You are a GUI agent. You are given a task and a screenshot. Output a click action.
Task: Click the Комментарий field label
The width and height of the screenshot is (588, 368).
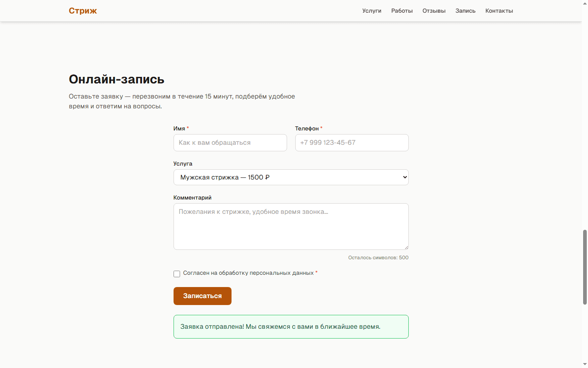point(192,197)
